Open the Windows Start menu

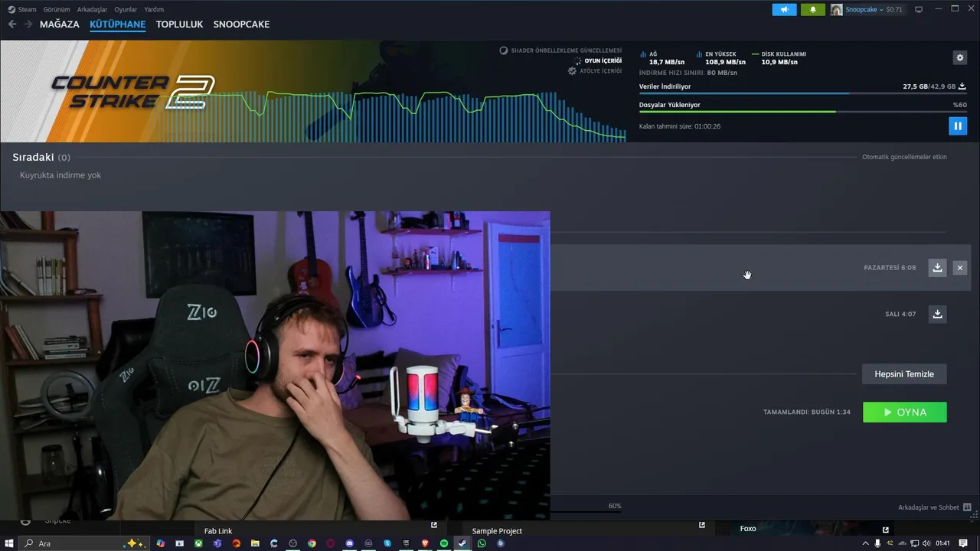point(8,543)
